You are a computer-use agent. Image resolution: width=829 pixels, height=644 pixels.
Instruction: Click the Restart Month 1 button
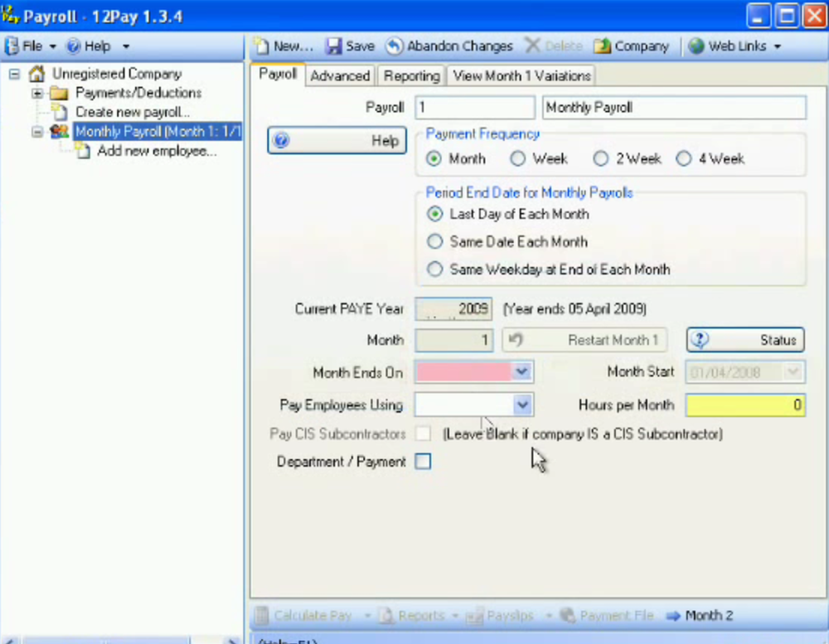point(584,340)
